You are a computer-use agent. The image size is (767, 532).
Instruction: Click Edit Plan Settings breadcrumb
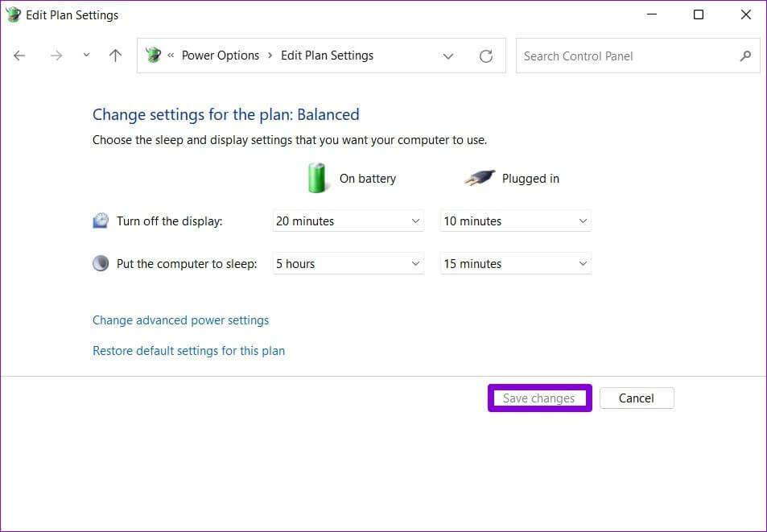click(327, 56)
